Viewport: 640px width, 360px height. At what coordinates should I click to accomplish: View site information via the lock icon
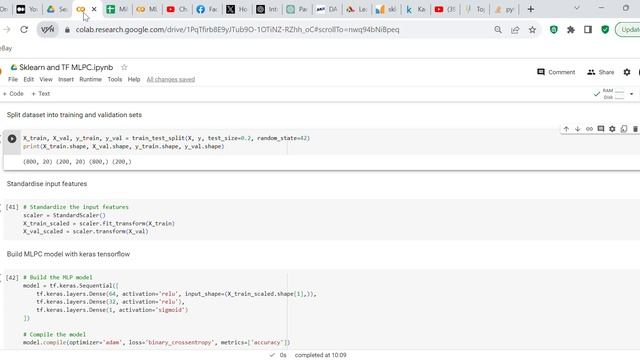(67, 29)
